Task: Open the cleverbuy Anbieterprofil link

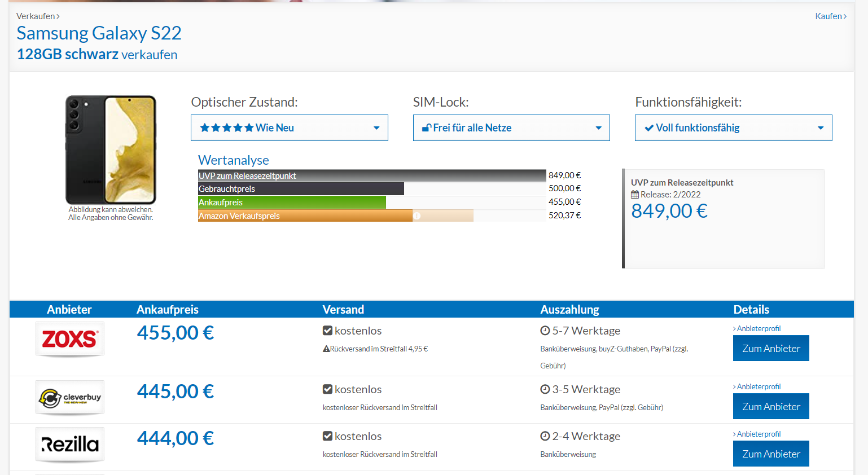Action: pos(758,387)
